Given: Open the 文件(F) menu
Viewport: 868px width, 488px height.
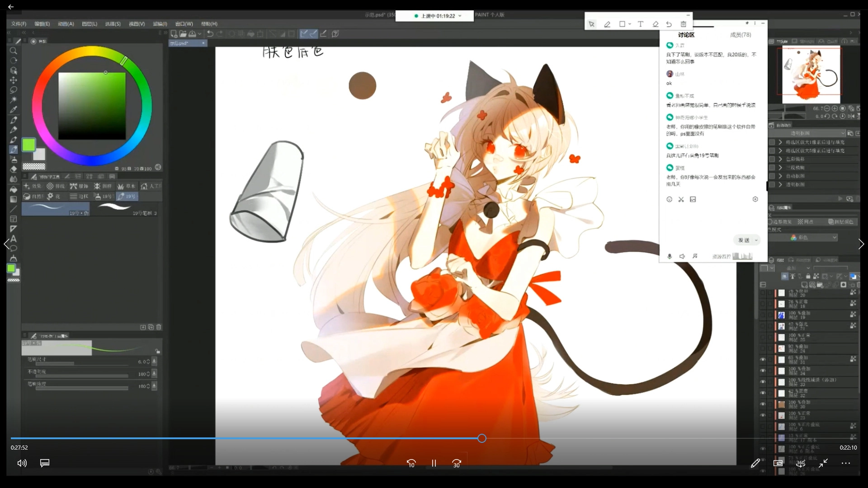Looking at the screenshot, I should (x=19, y=24).
